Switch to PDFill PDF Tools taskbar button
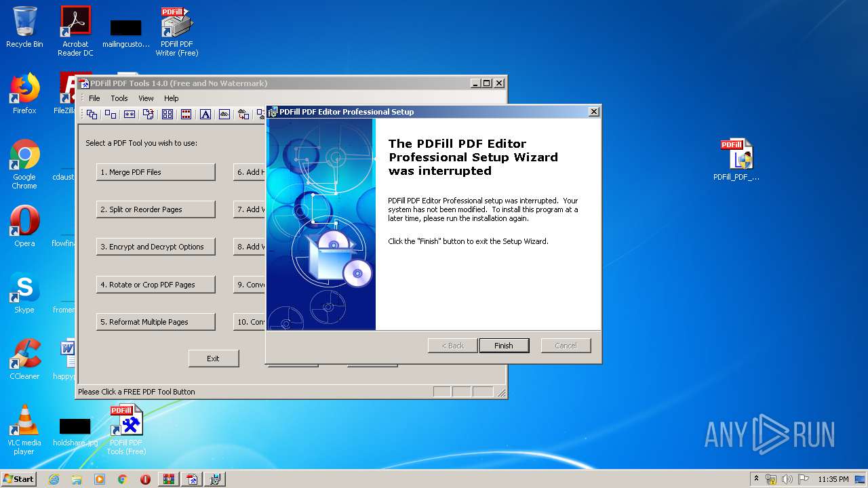This screenshot has height=488, width=868. click(x=193, y=479)
